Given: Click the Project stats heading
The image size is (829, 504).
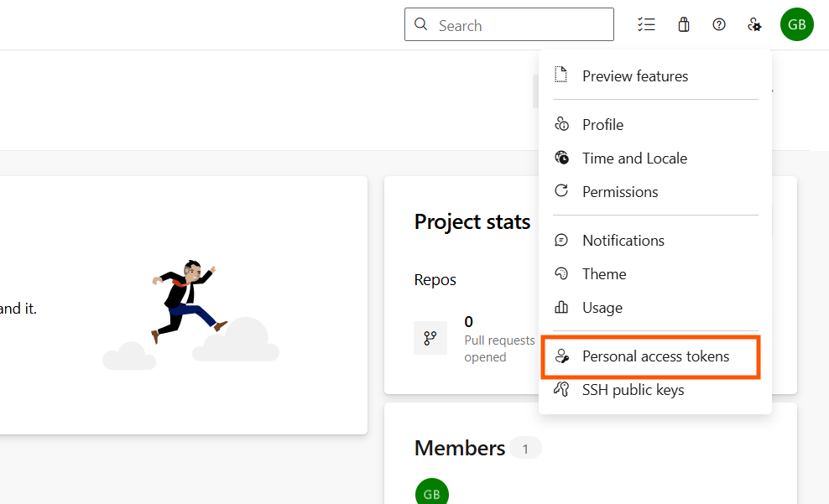Looking at the screenshot, I should [472, 221].
